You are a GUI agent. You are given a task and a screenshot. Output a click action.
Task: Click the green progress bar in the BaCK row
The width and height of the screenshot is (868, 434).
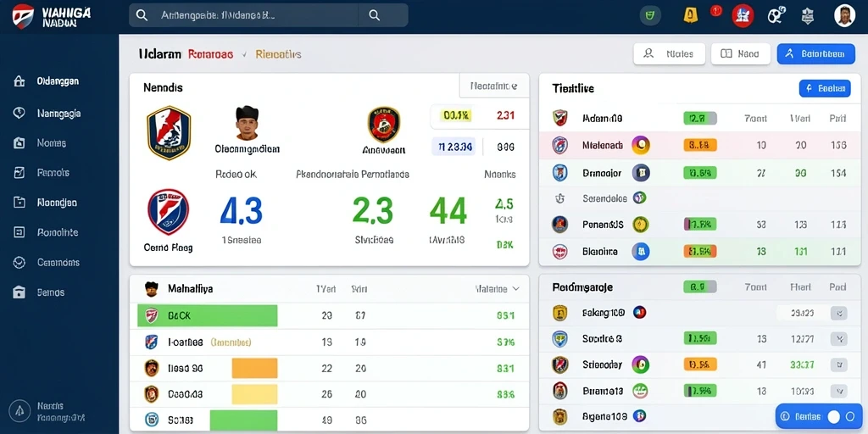coord(208,315)
